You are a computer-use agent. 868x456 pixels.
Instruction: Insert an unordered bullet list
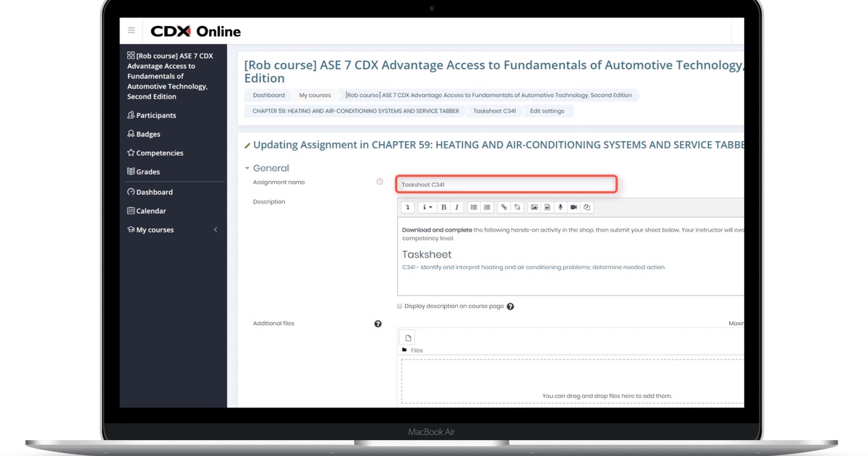pyautogui.click(x=474, y=208)
